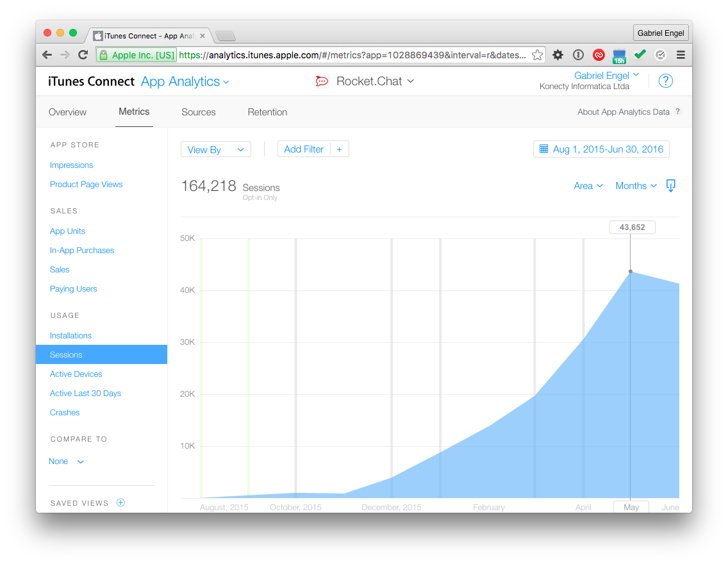728x564 pixels.
Task: Select the highlighted Sessions item
Action: (x=101, y=354)
